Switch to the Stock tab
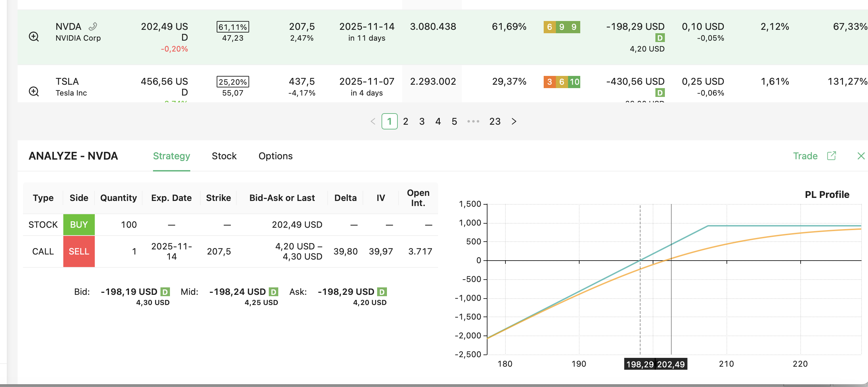 (224, 156)
